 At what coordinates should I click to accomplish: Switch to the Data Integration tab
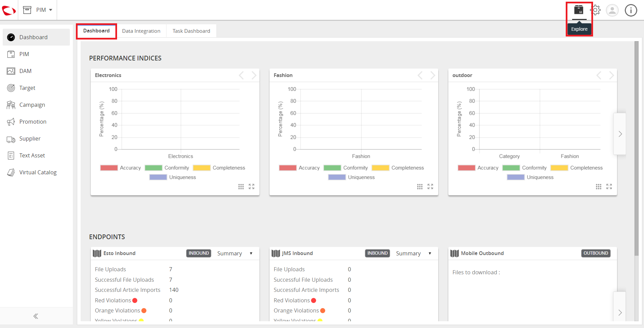[141, 31]
